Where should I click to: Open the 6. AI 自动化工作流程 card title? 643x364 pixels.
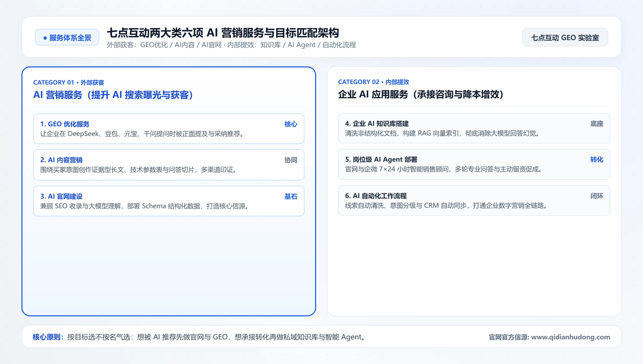point(376,196)
